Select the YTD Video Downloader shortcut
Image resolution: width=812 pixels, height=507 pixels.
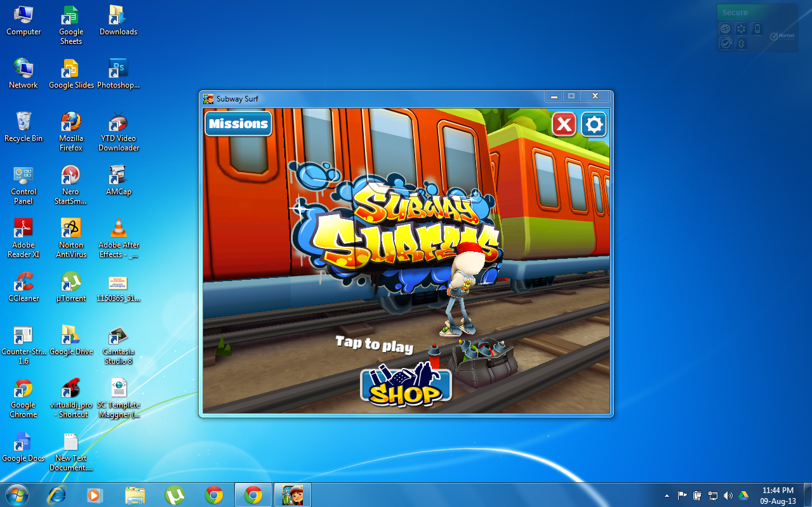(x=118, y=131)
